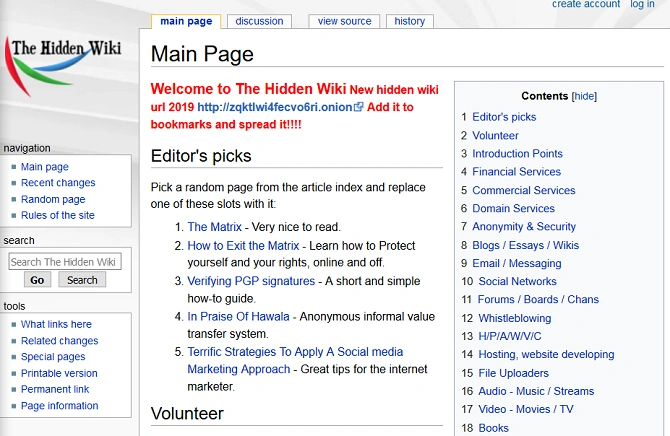Open Rules of the site link

click(x=58, y=215)
